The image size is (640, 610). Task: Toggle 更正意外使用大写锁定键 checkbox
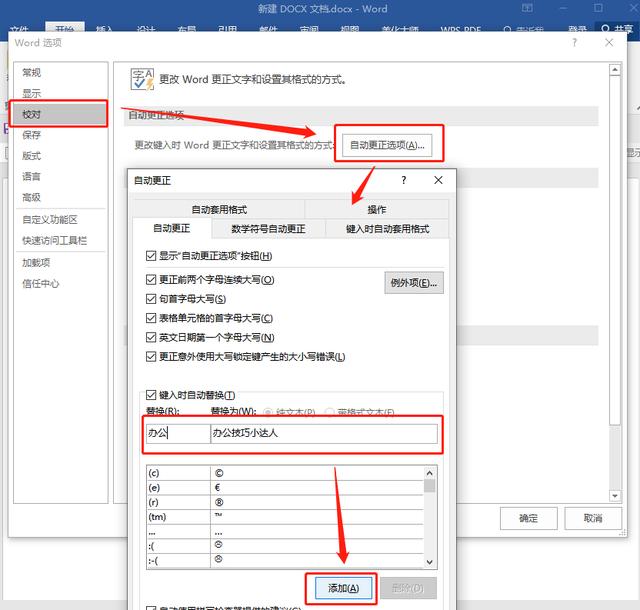151,356
